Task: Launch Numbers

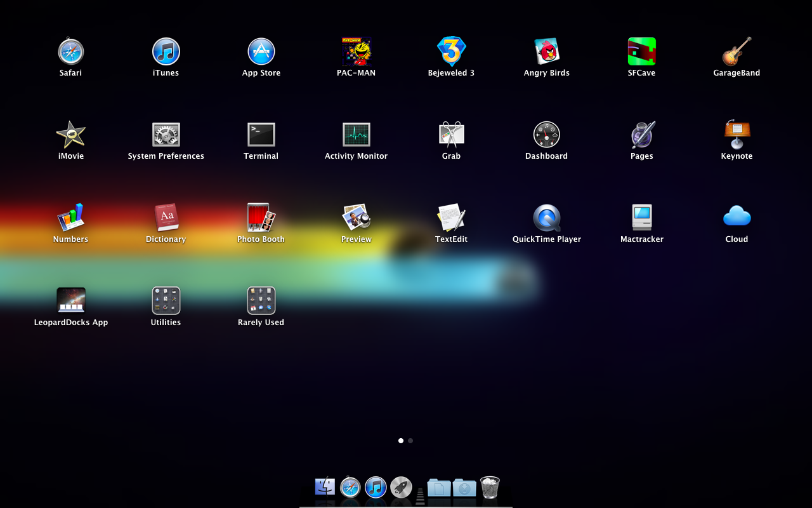Action: (x=71, y=218)
